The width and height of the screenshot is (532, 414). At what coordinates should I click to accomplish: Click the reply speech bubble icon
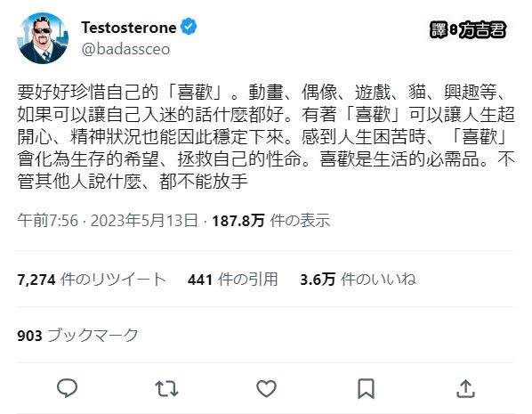(68, 388)
